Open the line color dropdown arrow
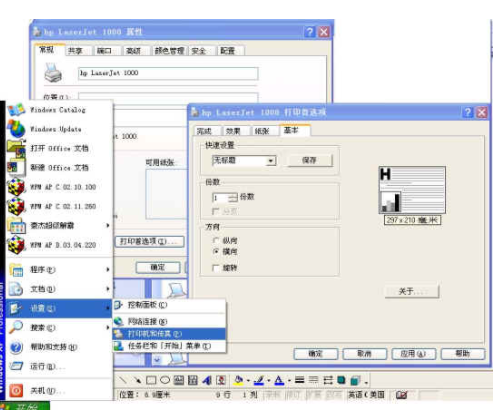Screen dimensions: 497x410 (x=268, y=380)
